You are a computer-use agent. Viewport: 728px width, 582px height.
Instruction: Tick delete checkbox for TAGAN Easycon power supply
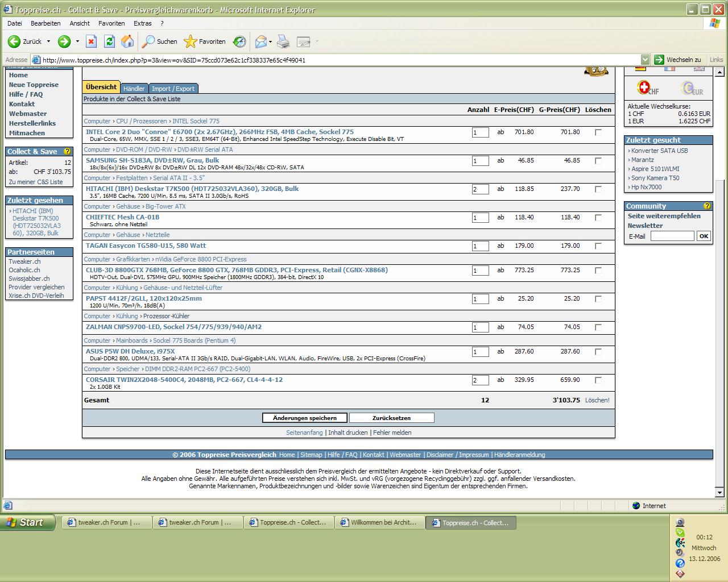(x=598, y=246)
